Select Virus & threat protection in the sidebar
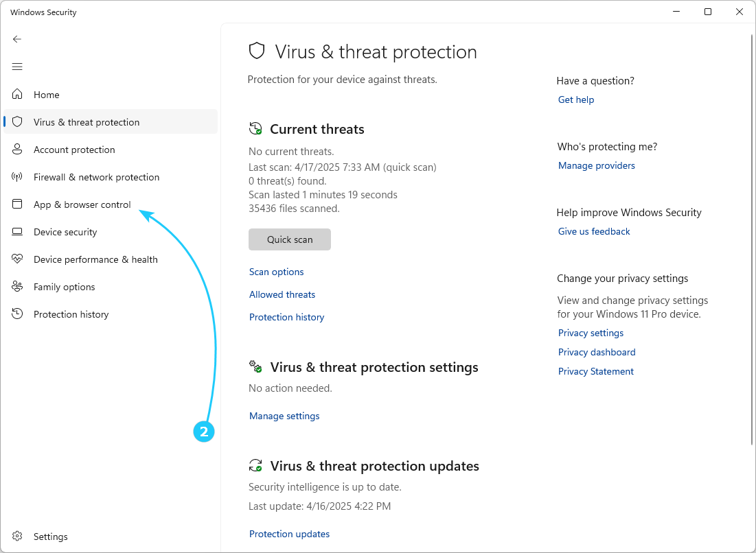The image size is (756, 553). (x=87, y=122)
